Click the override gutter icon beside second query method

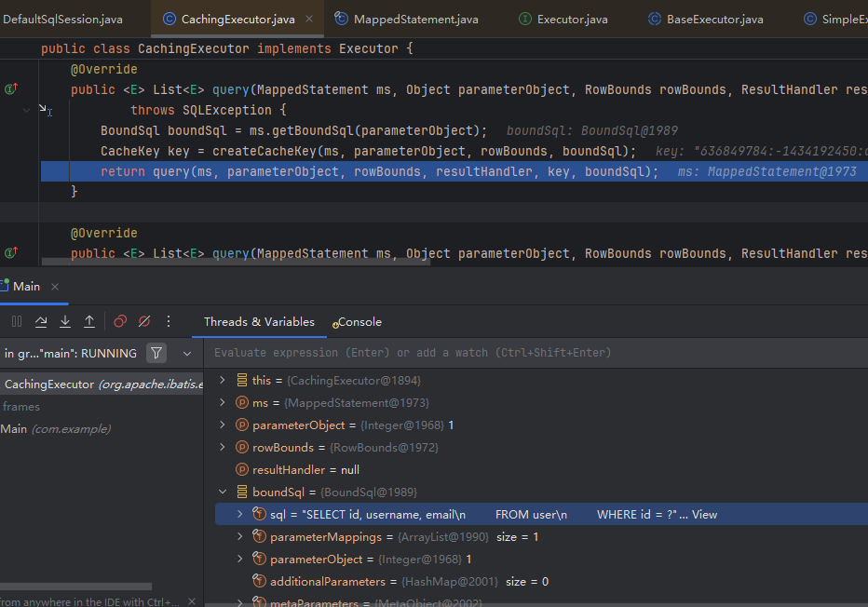(x=11, y=253)
